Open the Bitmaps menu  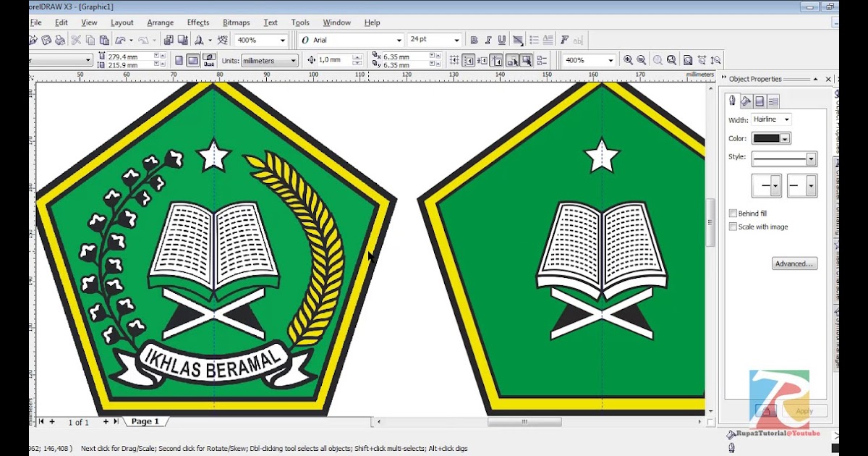tap(237, 22)
